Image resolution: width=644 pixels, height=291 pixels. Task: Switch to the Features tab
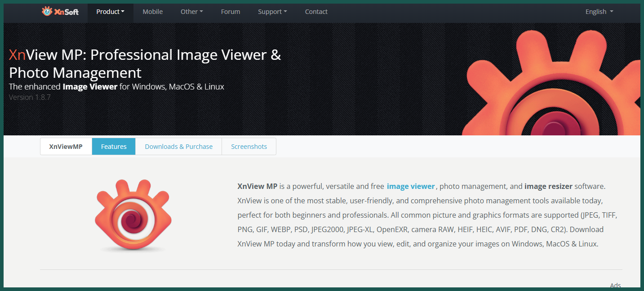[114, 147]
